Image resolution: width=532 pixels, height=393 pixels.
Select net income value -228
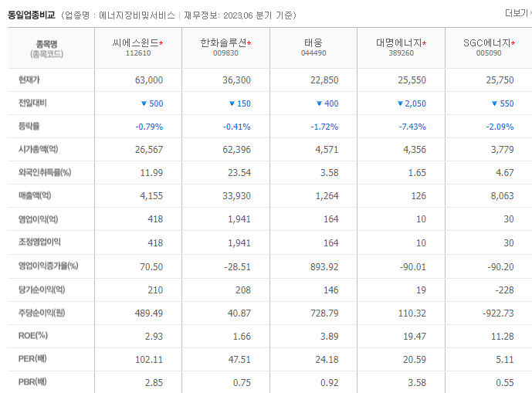click(504, 290)
